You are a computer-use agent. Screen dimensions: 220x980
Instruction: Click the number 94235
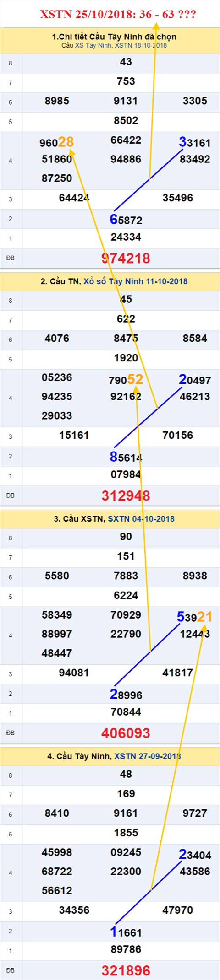point(57,397)
